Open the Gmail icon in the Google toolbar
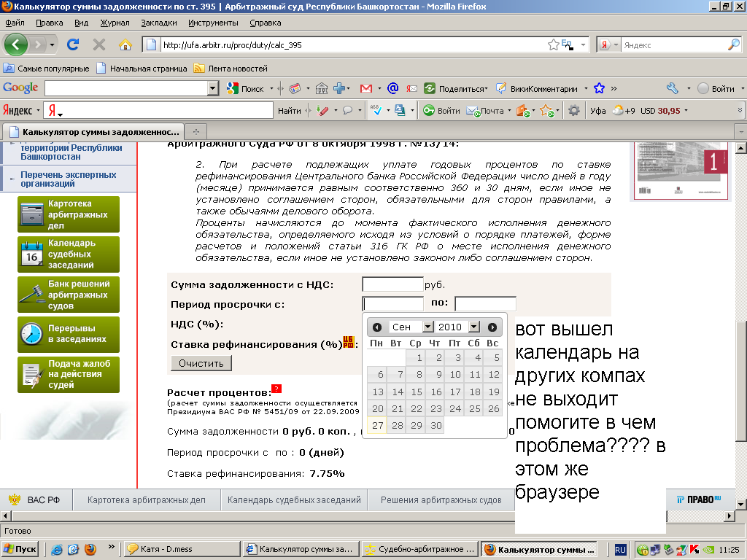The width and height of the screenshot is (747, 560). [x=366, y=88]
